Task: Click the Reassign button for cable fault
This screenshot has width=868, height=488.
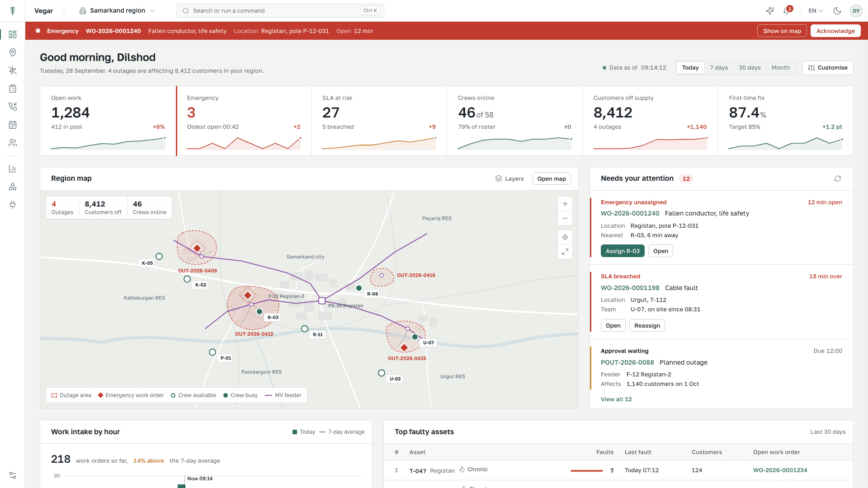Action: [x=647, y=325]
